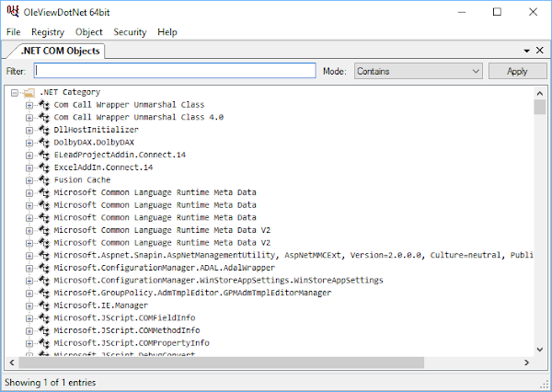Click the OleViewDotNet app icon in title bar
This screenshot has height=392, width=552.
12,12
